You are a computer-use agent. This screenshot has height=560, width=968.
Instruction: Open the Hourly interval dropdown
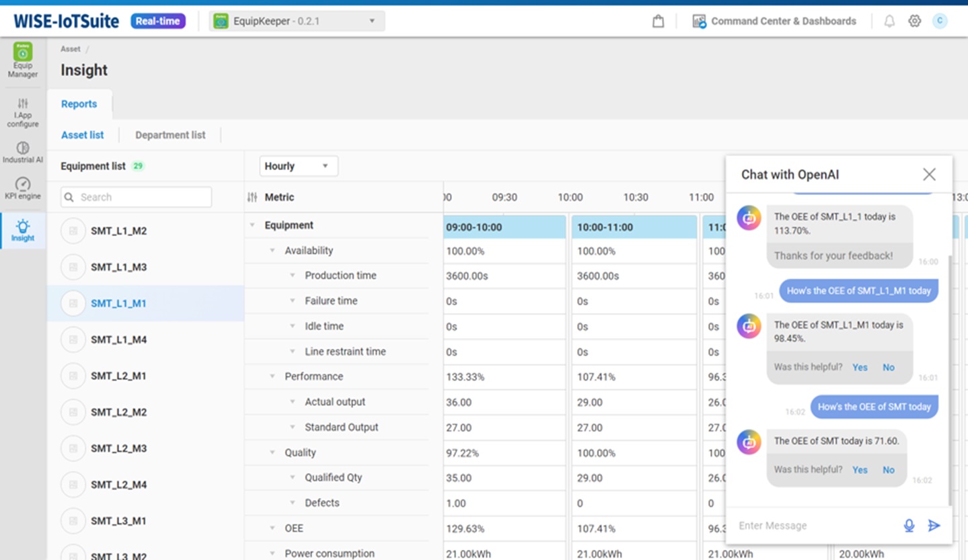[x=299, y=166]
